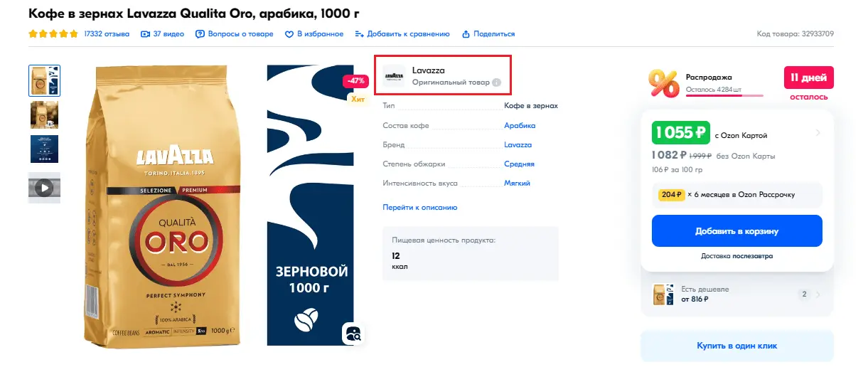Select the second product photo thumbnail
The height and width of the screenshot is (372, 868).
point(44,115)
